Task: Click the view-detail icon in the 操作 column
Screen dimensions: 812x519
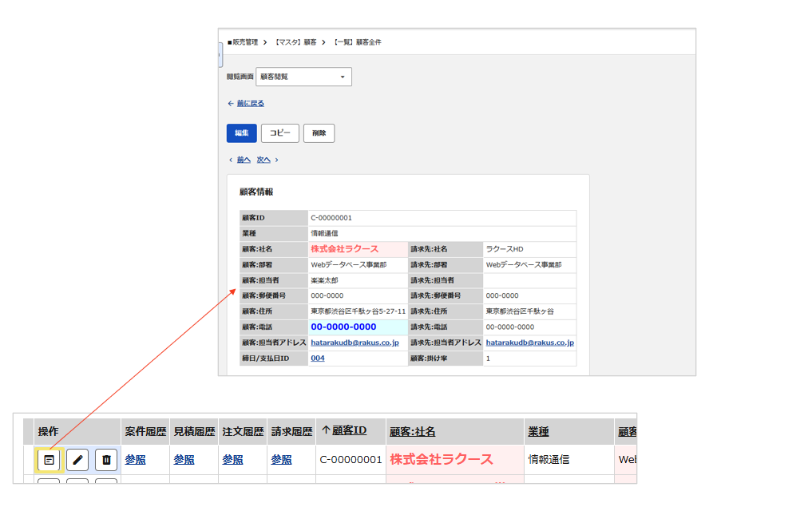Action: point(50,460)
